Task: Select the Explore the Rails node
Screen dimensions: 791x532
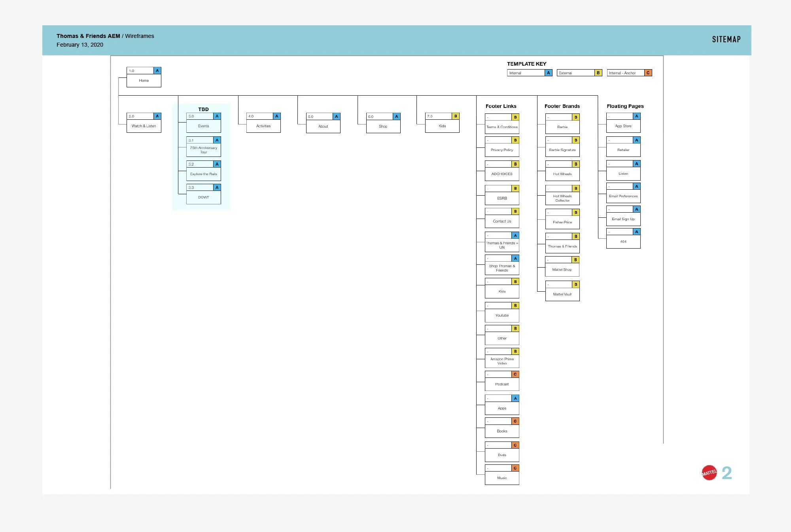Action: 204,174
